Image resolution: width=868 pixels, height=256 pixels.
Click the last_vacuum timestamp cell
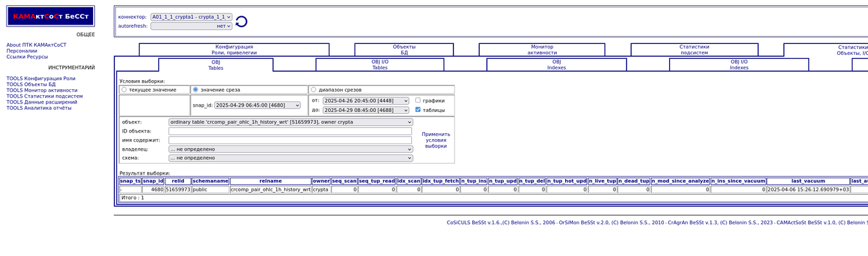point(809,189)
